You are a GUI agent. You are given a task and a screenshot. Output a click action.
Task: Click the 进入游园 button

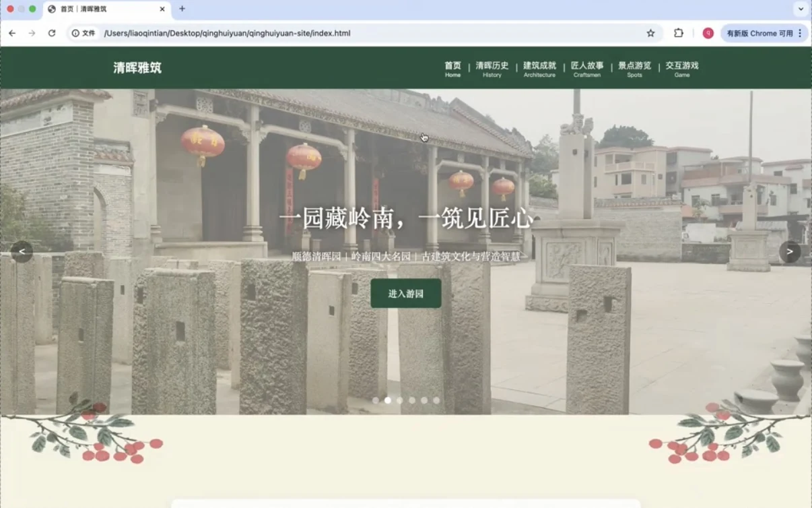(406, 294)
